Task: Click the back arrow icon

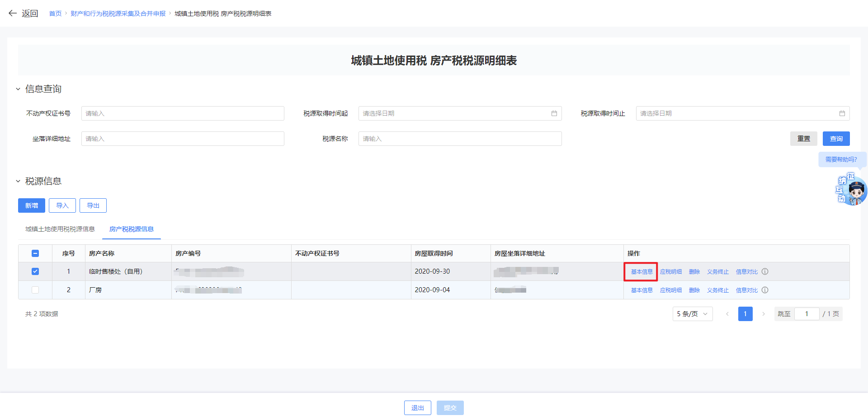Action: pyautogui.click(x=13, y=14)
